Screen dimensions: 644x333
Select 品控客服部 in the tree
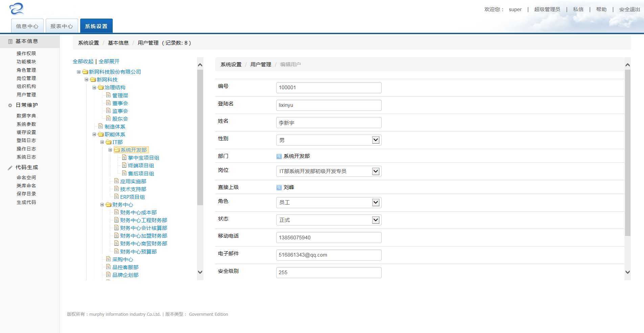pyautogui.click(x=125, y=267)
